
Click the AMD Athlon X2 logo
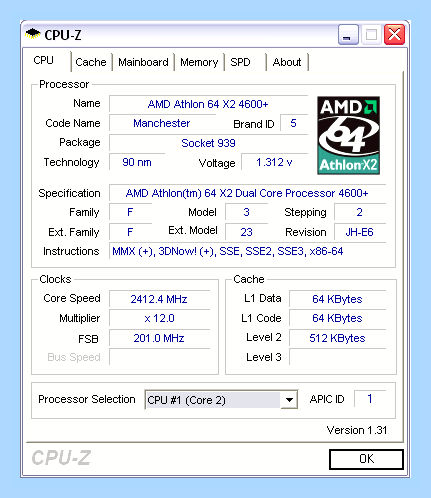(x=348, y=135)
